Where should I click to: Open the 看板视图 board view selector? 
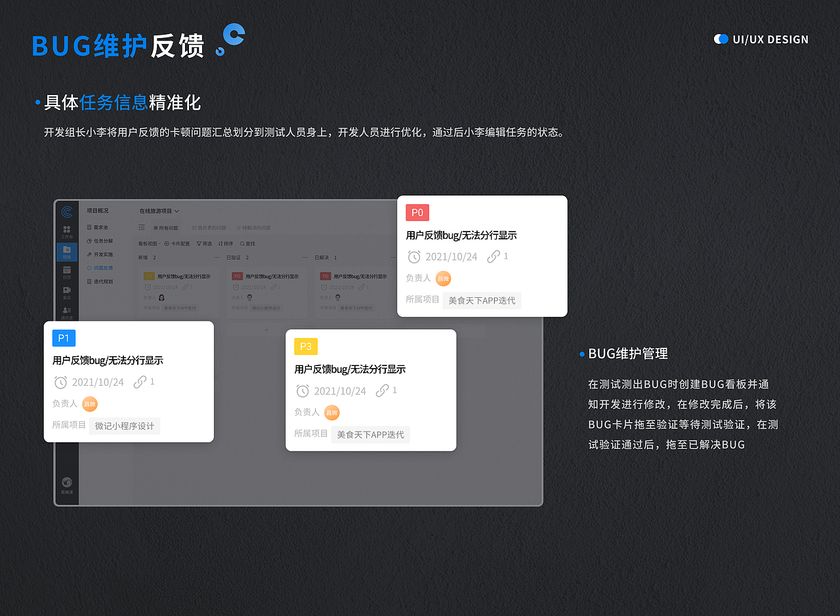point(148,243)
